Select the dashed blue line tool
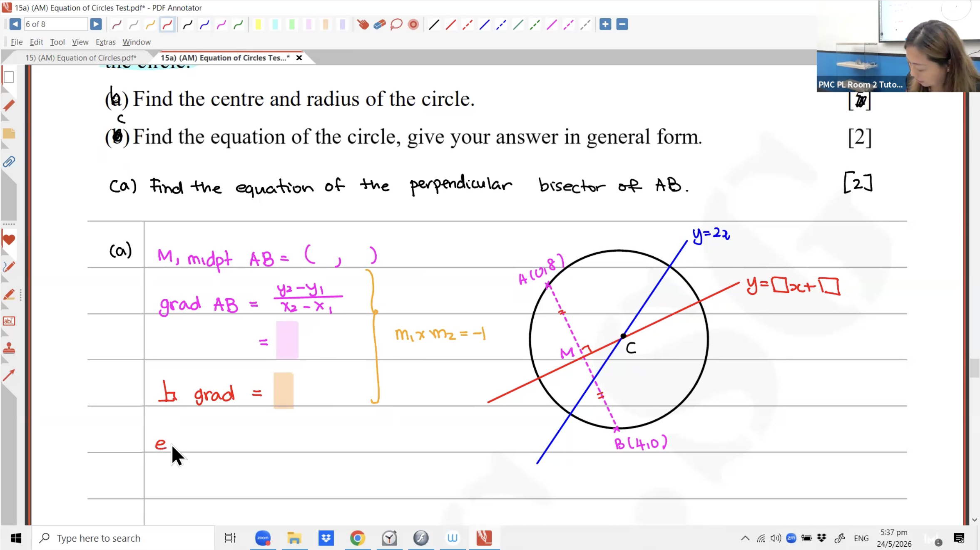Screen dimensions: 980x550 click(x=501, y=25)
